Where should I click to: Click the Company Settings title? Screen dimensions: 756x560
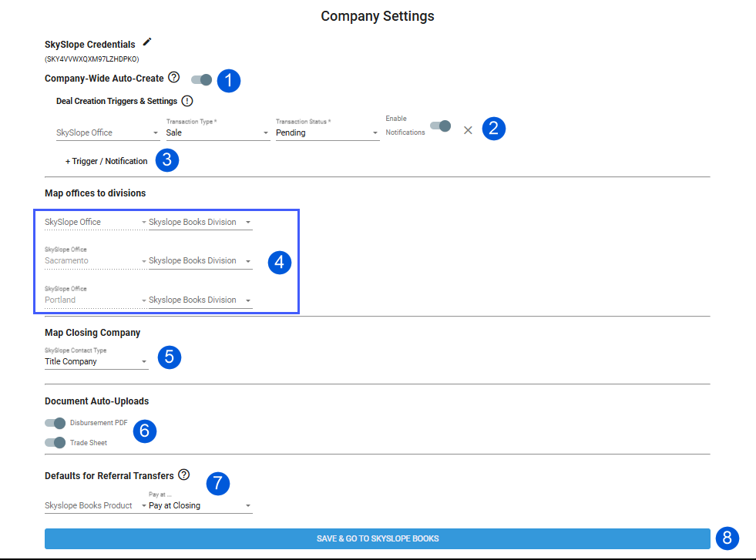(378, 16)
